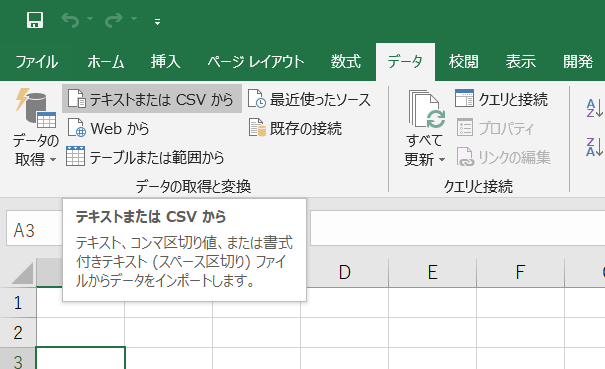This screenshot has width=605, height=369.
Task: Click the active cell A3
Action: pos(81,359)
